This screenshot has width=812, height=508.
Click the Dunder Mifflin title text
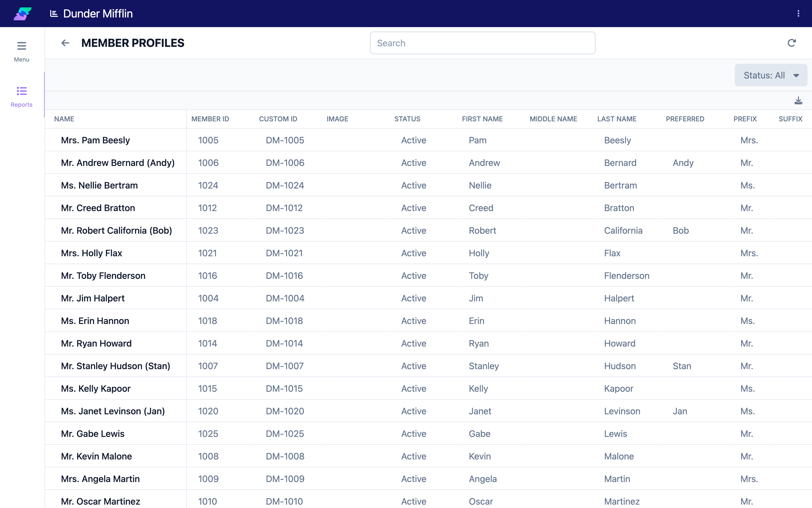pyautogui.click(x=98, y=14)
